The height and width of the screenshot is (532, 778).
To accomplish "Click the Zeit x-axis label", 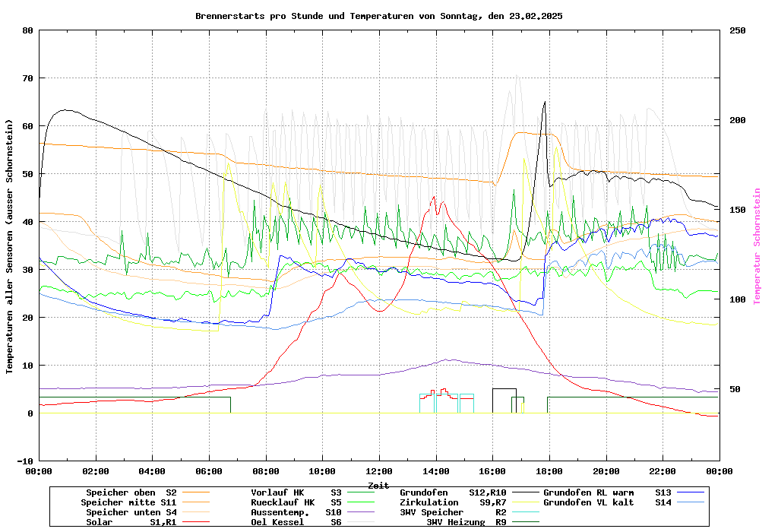I will [x=378, y=485].
